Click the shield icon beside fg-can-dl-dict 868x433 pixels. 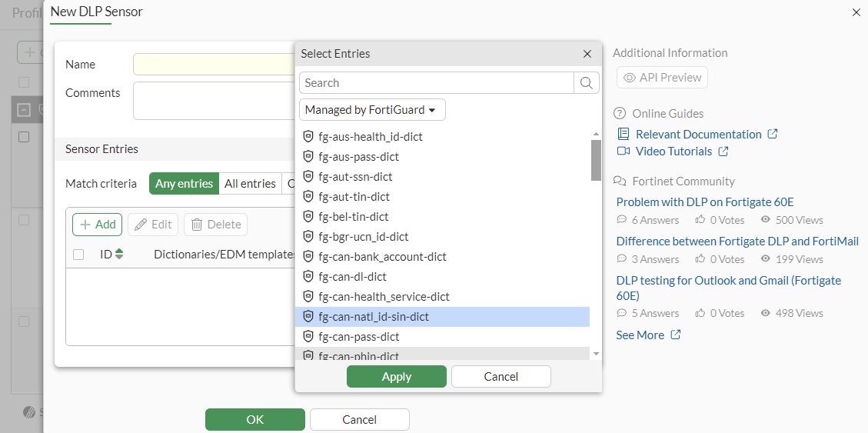pos(308,276)
